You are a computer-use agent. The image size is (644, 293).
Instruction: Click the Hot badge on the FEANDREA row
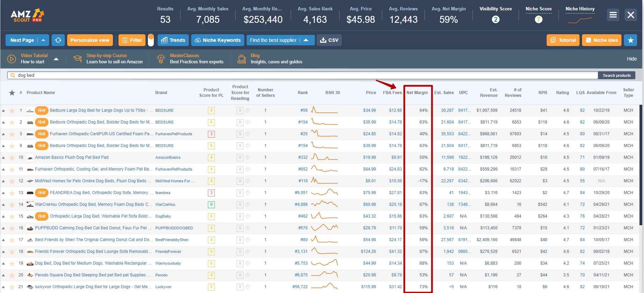pos(42,193)
